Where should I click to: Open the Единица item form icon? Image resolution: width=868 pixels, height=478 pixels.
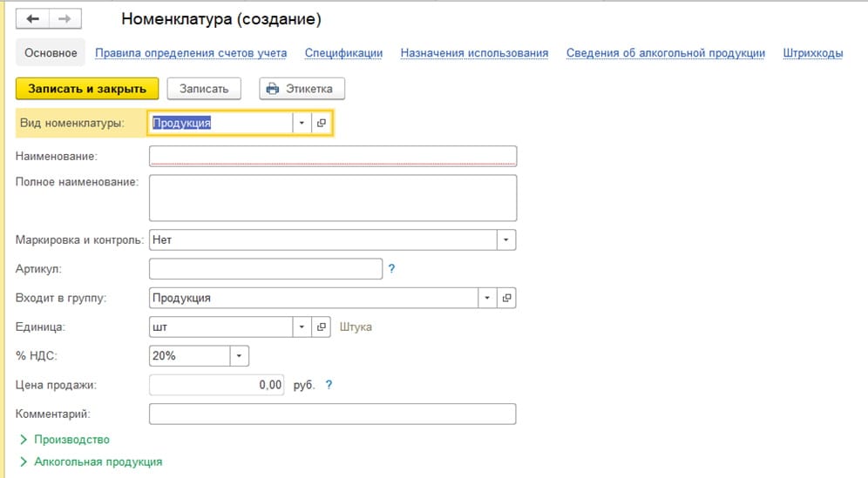click(x=321, y=327)
